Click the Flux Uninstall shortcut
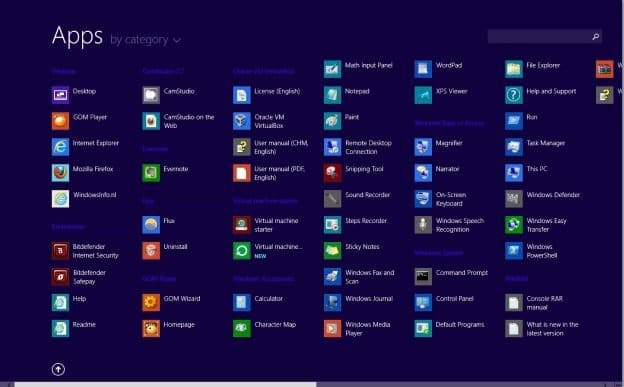Viewport: 624px width, 387px height. (166, 250)
